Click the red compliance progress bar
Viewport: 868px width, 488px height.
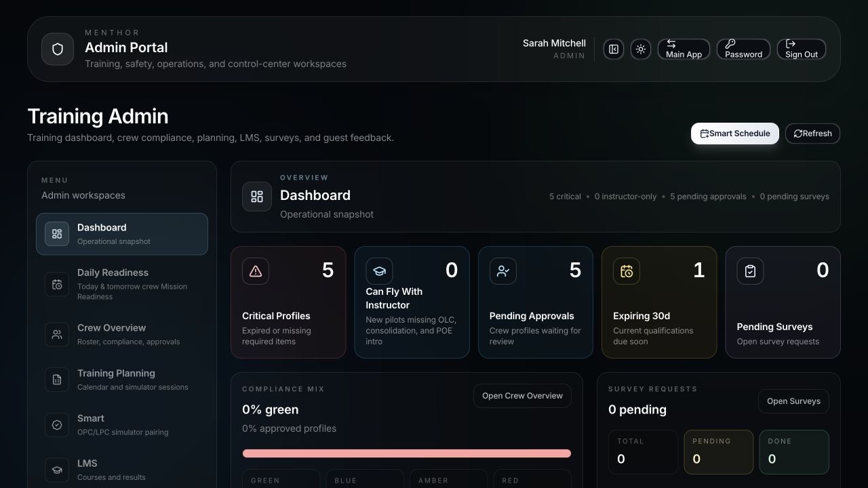click(407, 453)
